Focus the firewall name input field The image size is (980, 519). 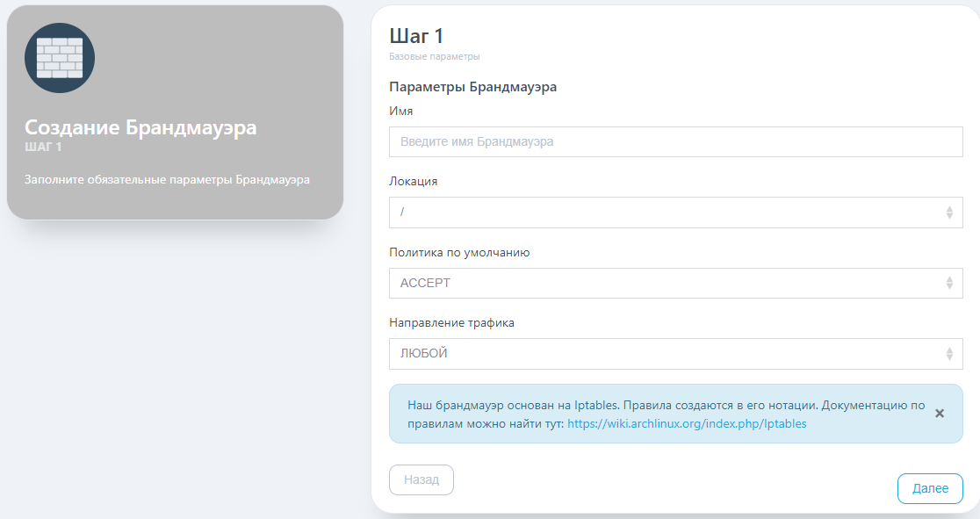(x=675, y=142)
